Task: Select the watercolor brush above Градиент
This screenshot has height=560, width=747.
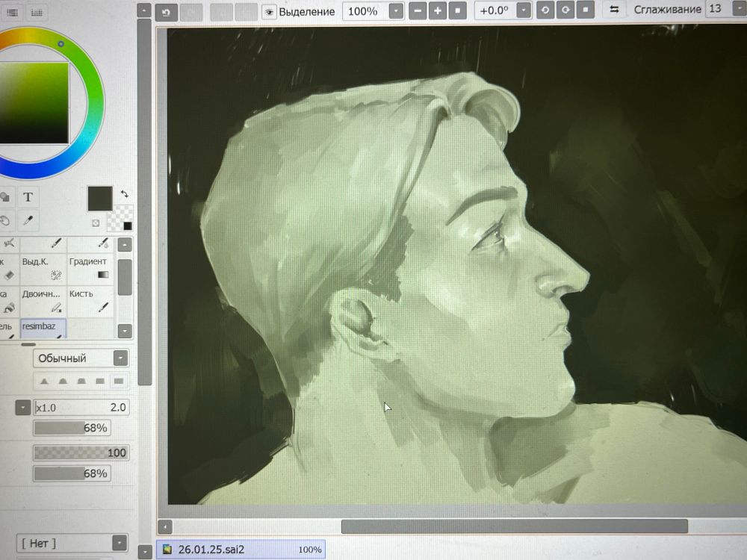Action: [90, 244]
